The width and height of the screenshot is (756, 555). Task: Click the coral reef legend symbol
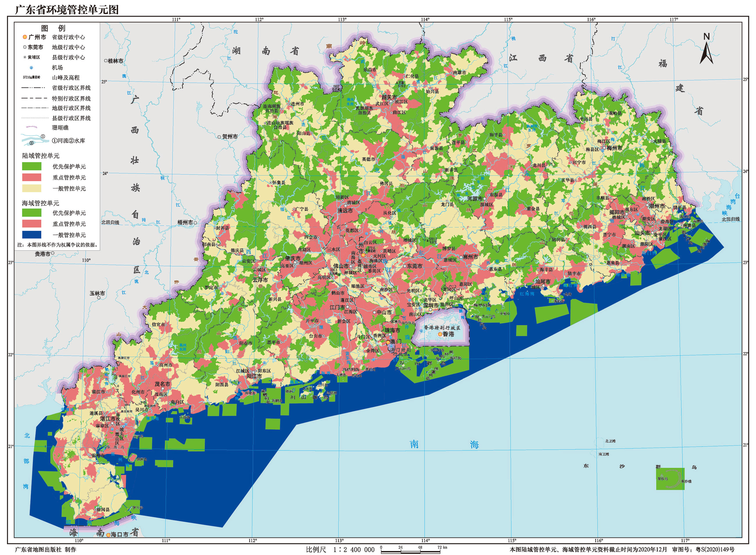click(x=32, y=127)
